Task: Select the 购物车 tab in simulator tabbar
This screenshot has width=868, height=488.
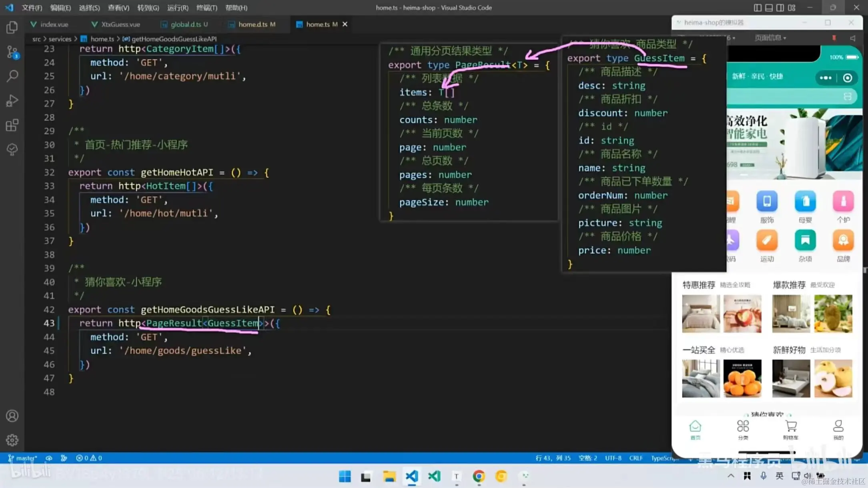Action: (x=791, y=430)
